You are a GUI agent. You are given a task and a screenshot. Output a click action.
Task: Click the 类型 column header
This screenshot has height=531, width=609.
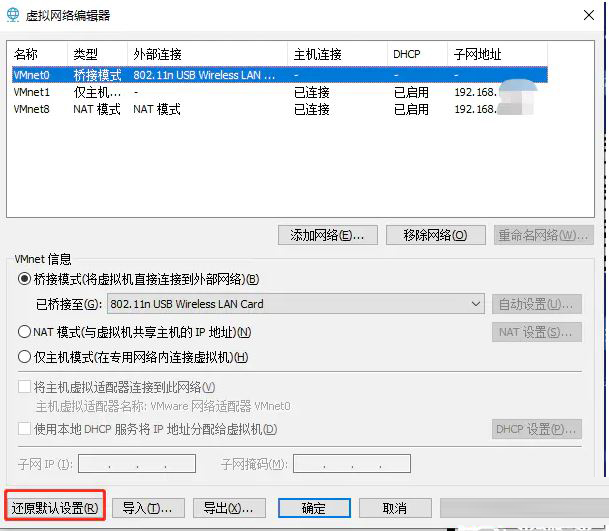point(97,54)
